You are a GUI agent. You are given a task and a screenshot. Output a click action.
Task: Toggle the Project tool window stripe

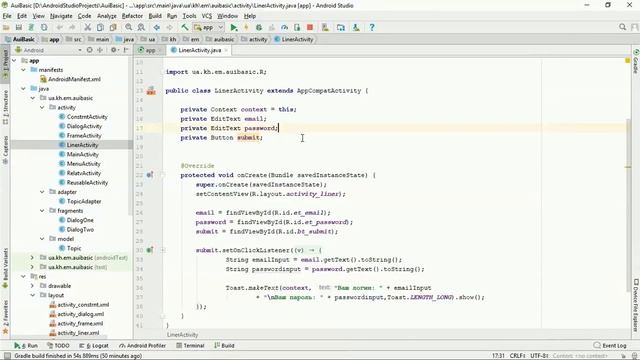[x=5, y=65]
